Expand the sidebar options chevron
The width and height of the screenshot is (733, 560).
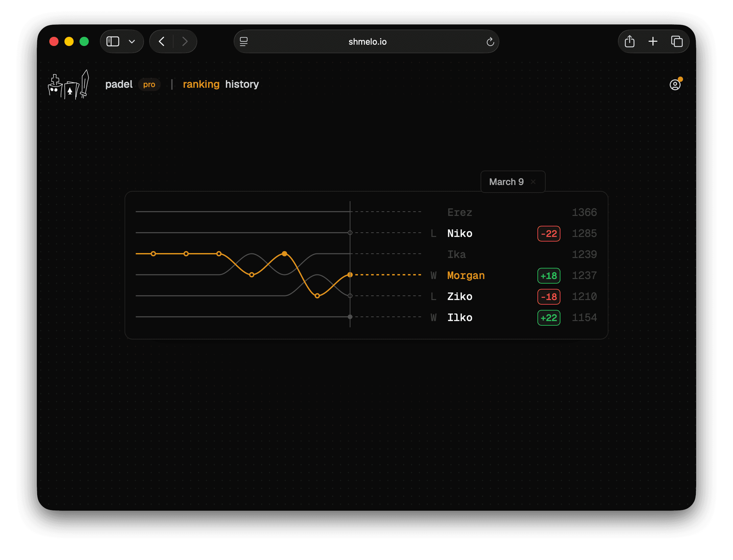[132, 41]
